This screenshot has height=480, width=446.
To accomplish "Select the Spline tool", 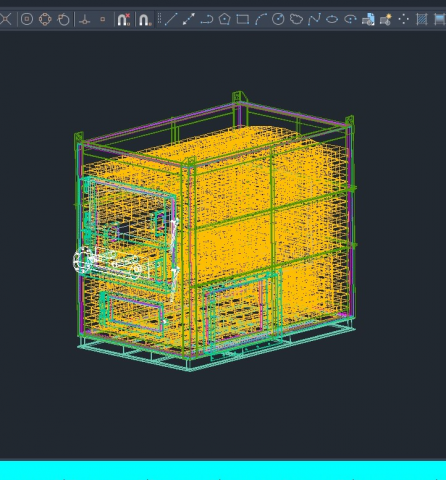I will pyautogui.click(x=314, y=19).
